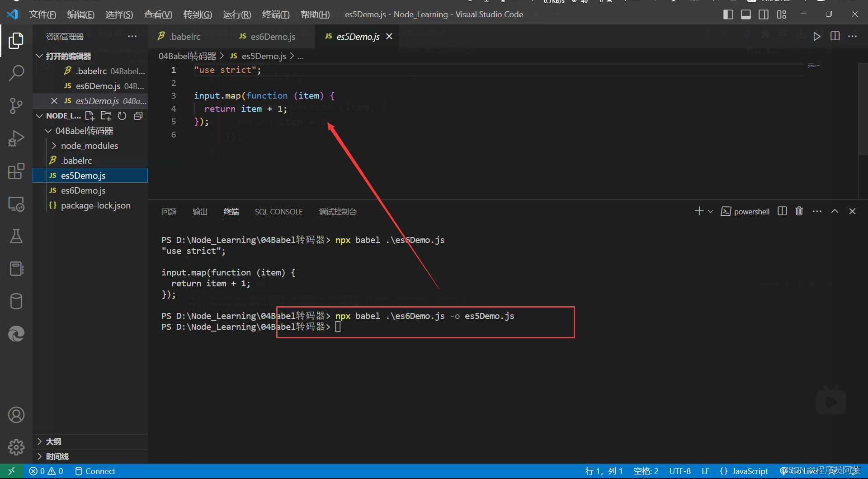Screen dimensions: 868x479
Task: Create a new file in NODE_L... folder
Action: [90, 116]
